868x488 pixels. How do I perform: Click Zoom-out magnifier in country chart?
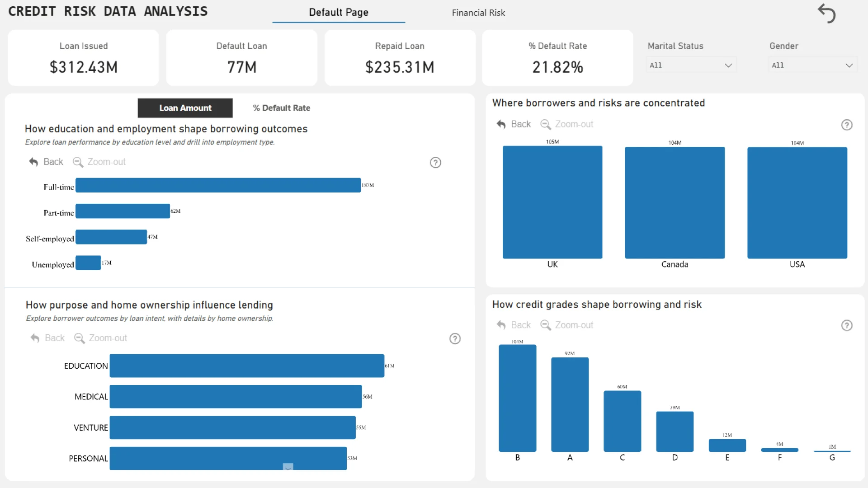click(546, 124)
